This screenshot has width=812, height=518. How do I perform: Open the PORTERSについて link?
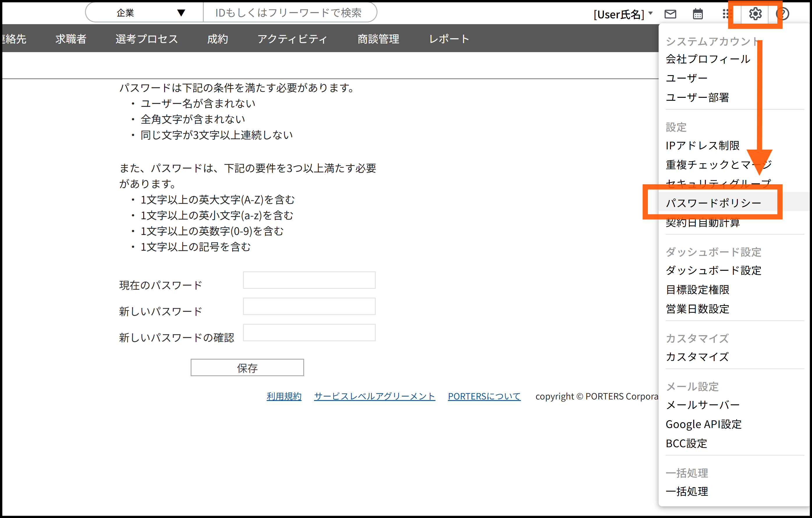point(484,396)
